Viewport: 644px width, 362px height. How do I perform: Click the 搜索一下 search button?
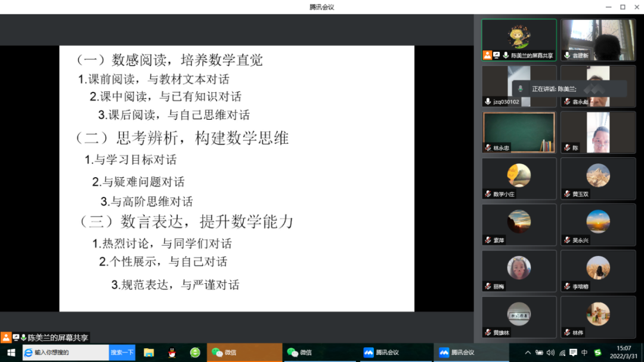coord(121,352)
